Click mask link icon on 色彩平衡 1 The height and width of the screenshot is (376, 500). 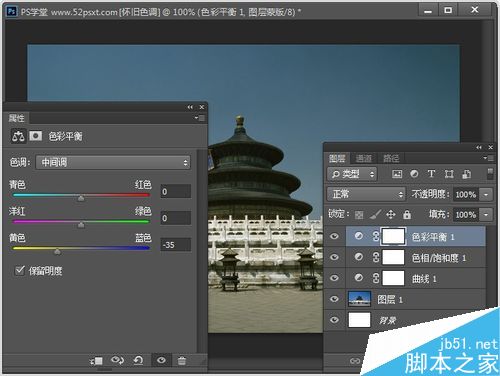[x=376, y=236]
